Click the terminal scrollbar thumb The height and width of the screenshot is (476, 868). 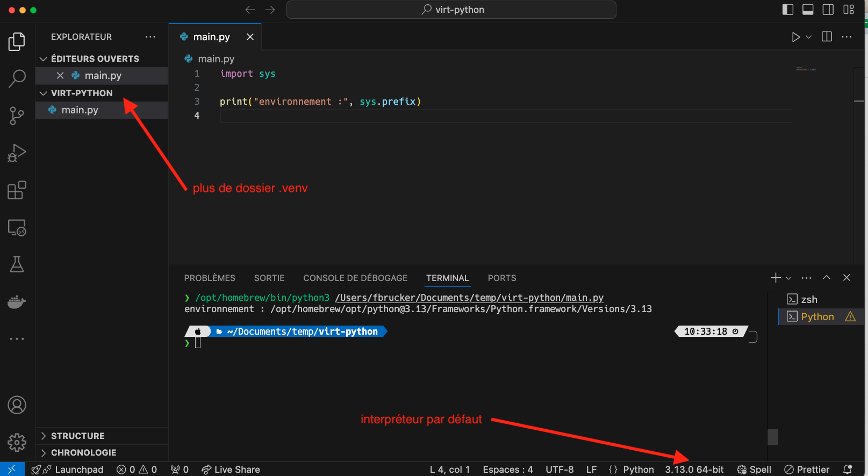point(772,437)
